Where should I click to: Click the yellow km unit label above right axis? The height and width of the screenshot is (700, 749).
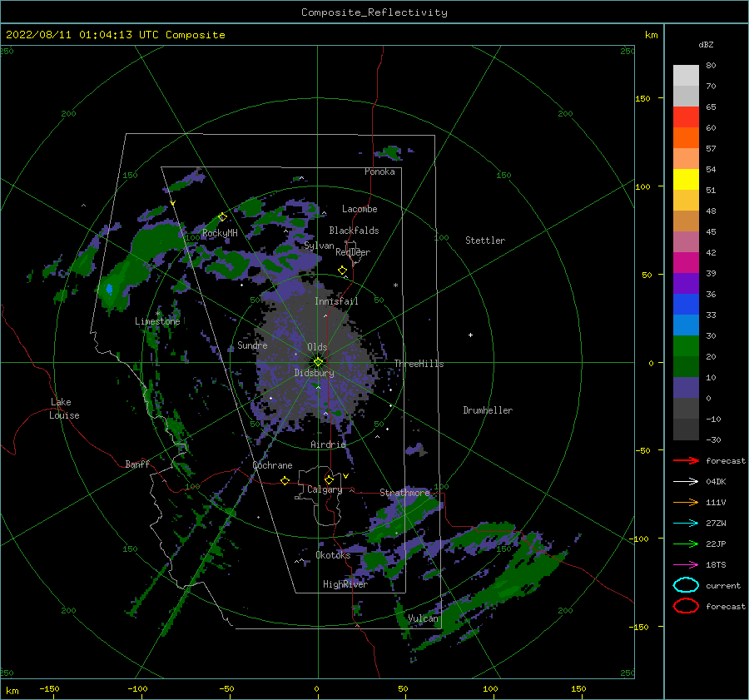651,35
